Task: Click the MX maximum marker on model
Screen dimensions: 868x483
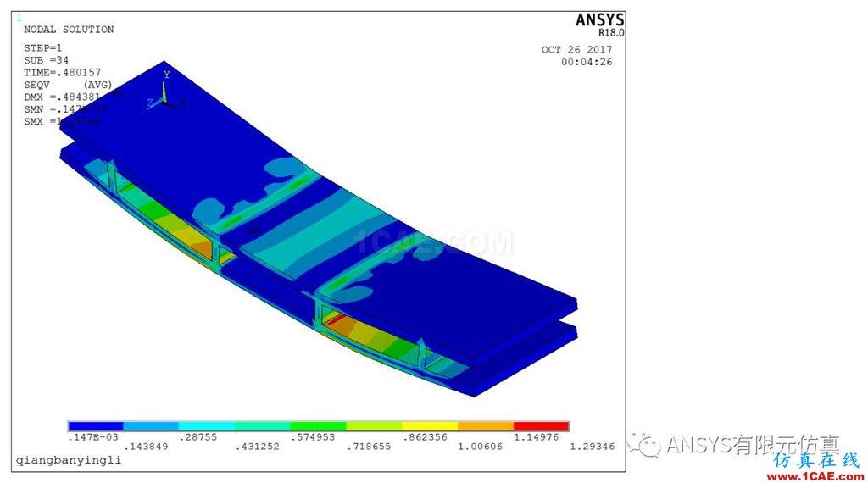Action: 253,230
